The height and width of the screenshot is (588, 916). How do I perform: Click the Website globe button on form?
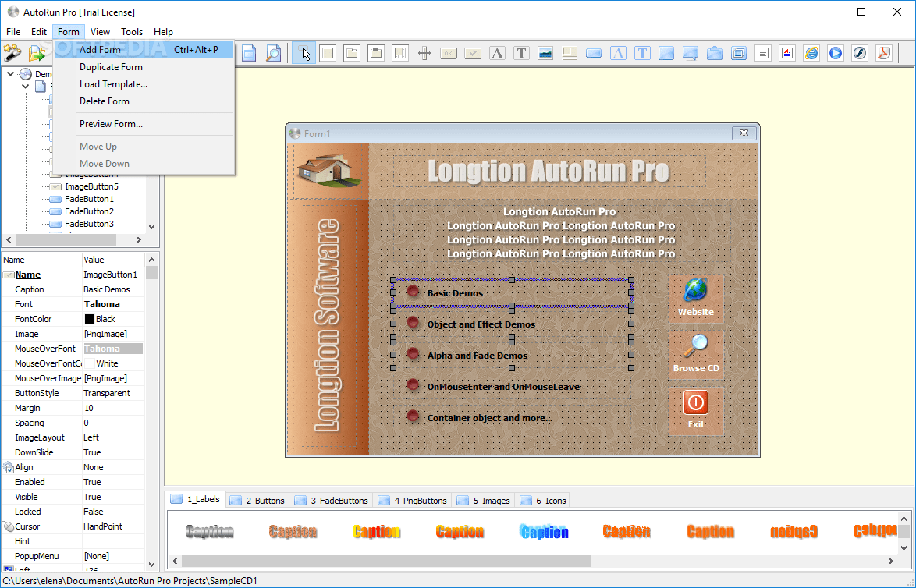[696, 299]
